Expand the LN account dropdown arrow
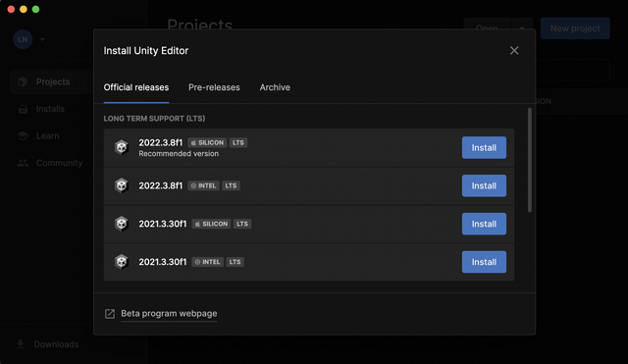 pos(42,39)
